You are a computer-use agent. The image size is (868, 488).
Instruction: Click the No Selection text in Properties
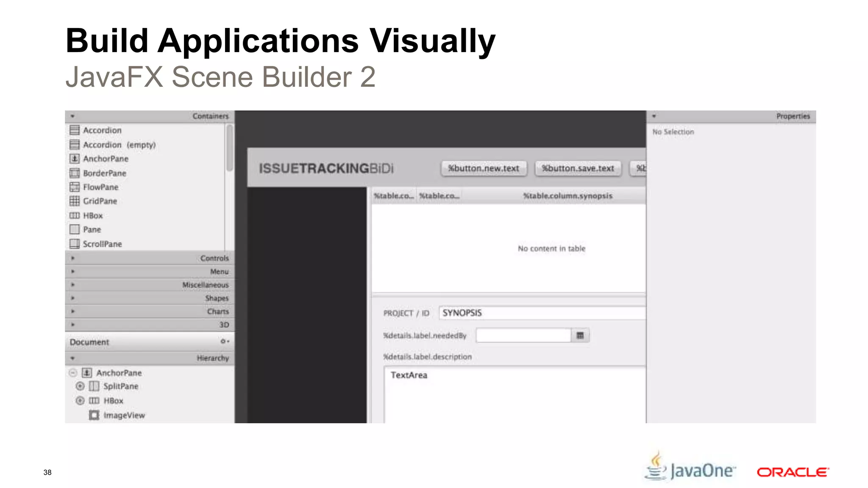tap(673, 132)
